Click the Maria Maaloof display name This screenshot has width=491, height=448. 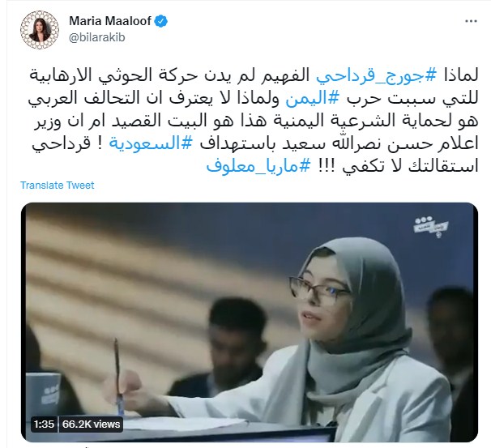110,21
